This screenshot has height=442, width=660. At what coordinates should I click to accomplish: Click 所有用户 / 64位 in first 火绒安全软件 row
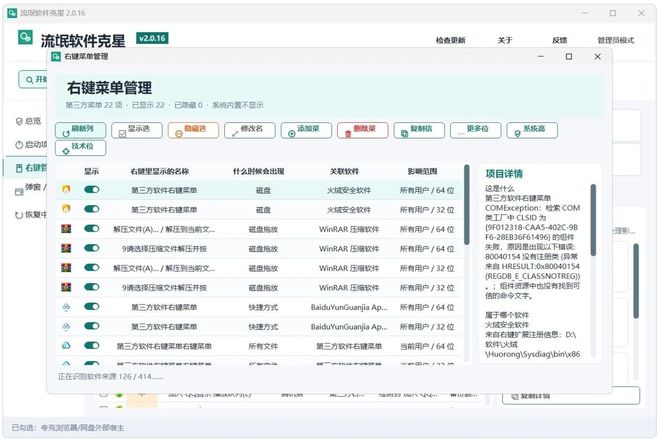click(427, 190)
